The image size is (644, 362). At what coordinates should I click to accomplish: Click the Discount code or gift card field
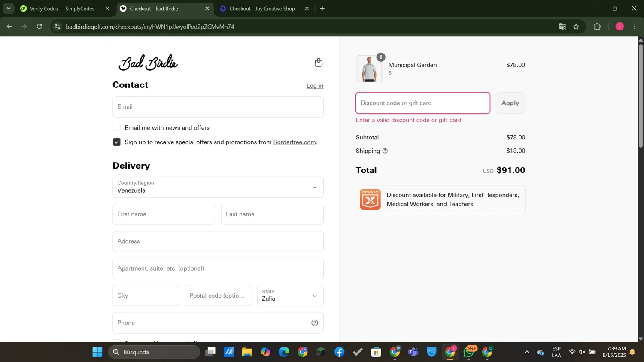pos(423,103)
